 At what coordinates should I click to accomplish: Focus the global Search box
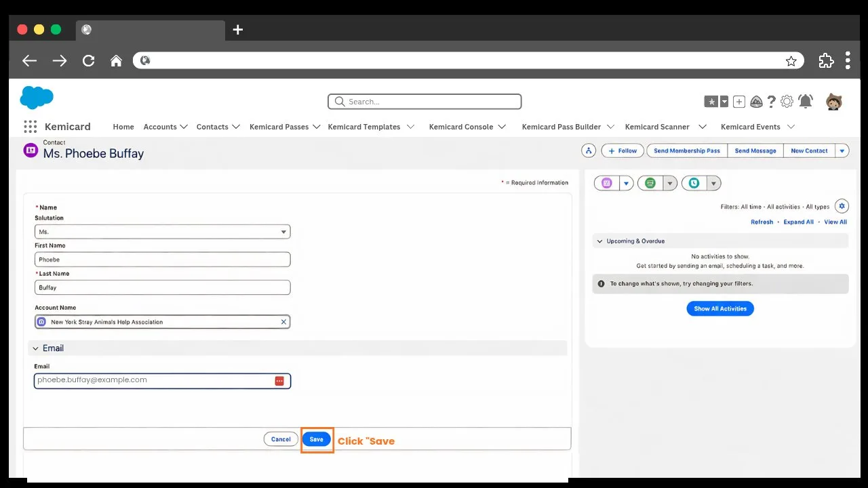tap(425, 102)
